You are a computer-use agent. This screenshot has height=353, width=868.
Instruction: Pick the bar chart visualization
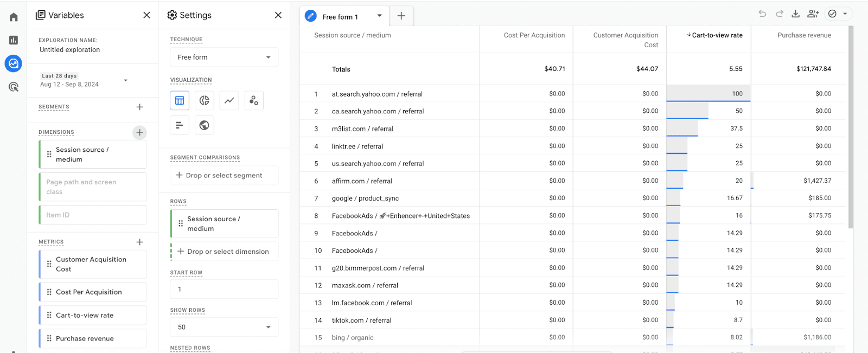(x=180, y=125)
